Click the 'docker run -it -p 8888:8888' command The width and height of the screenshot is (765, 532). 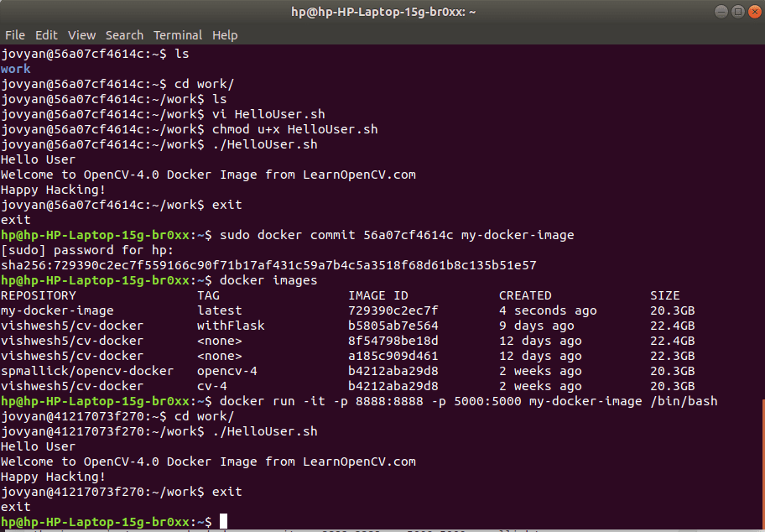coord(321,402)
